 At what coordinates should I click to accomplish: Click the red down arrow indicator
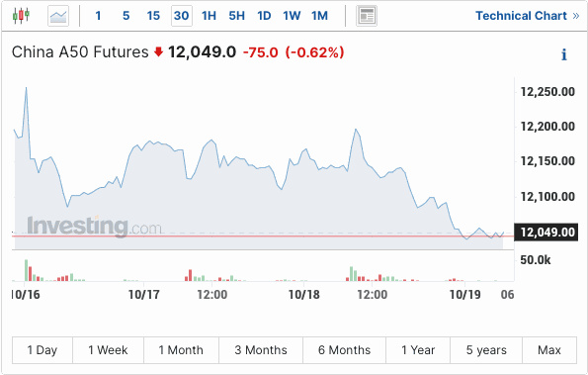coord(159,51)
